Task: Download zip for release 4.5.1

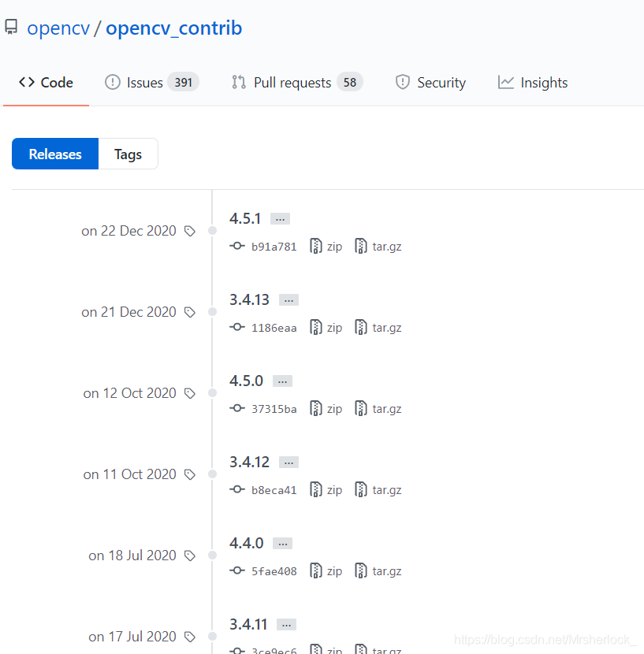Action: tap(326, 247)
